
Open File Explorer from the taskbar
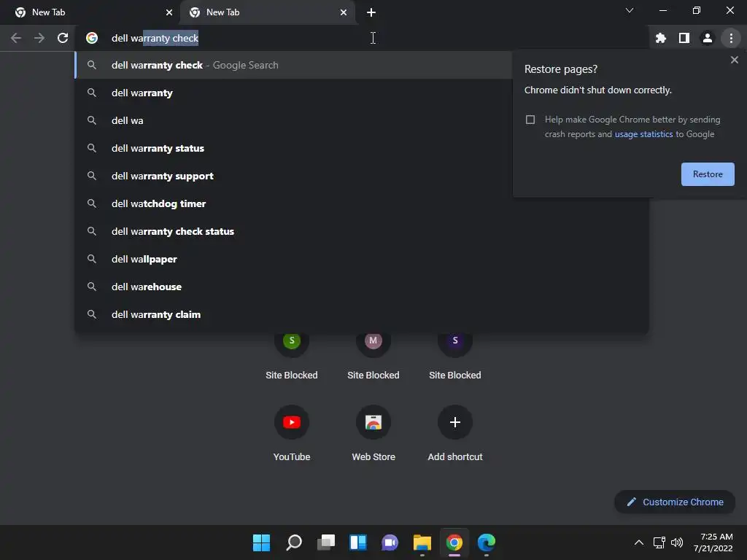click(x=422, y=542)
